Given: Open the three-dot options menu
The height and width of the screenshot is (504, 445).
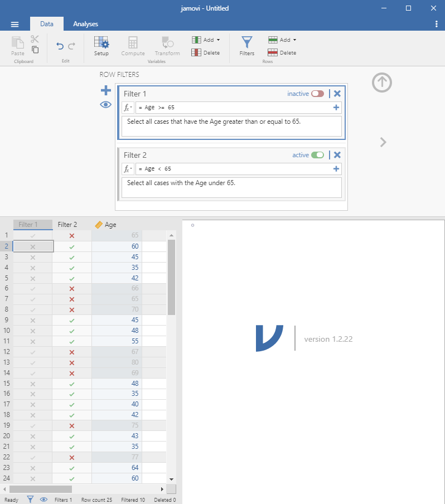Looking at the screenshot, I should click(436, 24).
